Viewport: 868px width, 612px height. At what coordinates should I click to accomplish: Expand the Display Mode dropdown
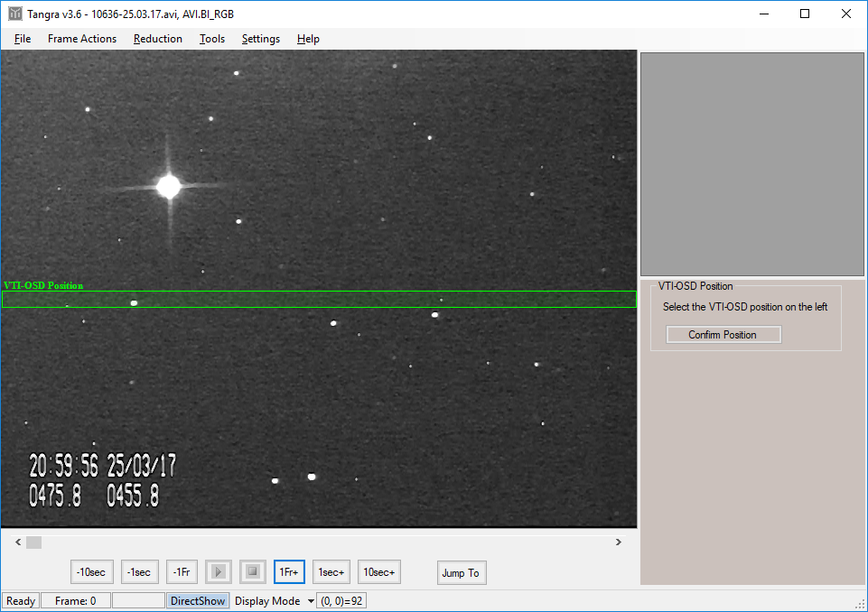311,601
